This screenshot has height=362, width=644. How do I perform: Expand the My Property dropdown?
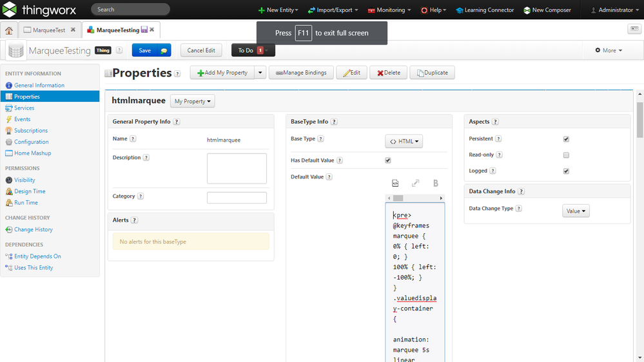click(x=193, y=102)
